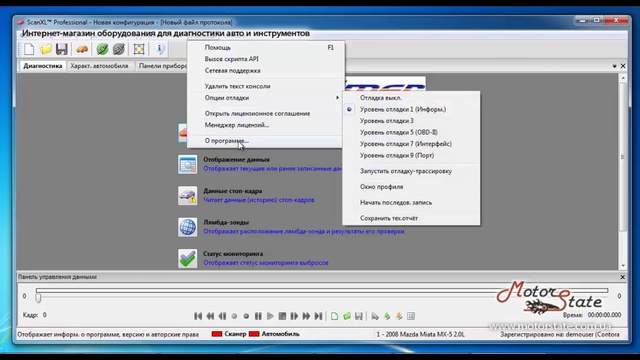Choose Сохранить тех.отчёт submenu item

click(x=411, y=218)
